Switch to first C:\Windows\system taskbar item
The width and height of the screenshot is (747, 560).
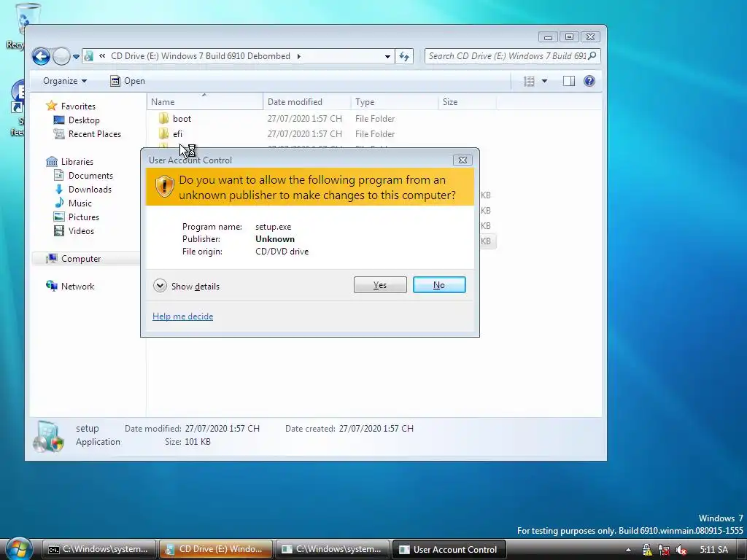point(99,549)
